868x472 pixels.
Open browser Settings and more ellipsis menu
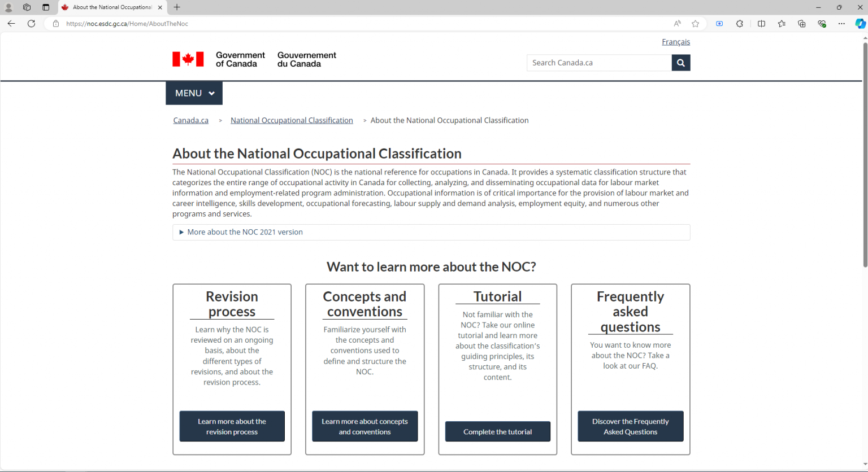coord(841,24)
